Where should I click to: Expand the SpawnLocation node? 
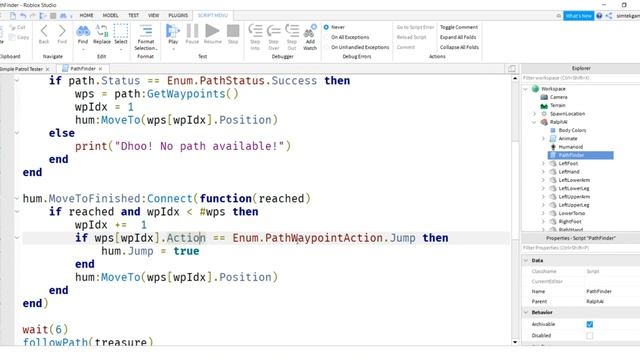(x=535, y=114)
